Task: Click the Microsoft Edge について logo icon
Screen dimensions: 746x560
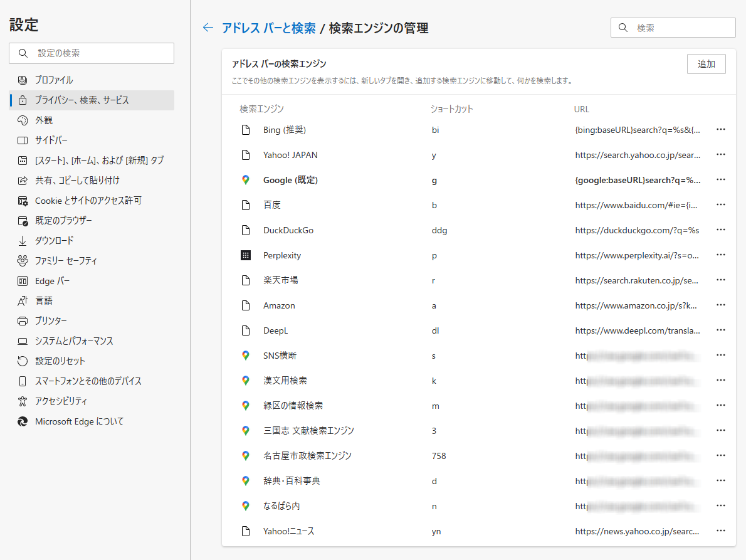Action: (23, 421)
